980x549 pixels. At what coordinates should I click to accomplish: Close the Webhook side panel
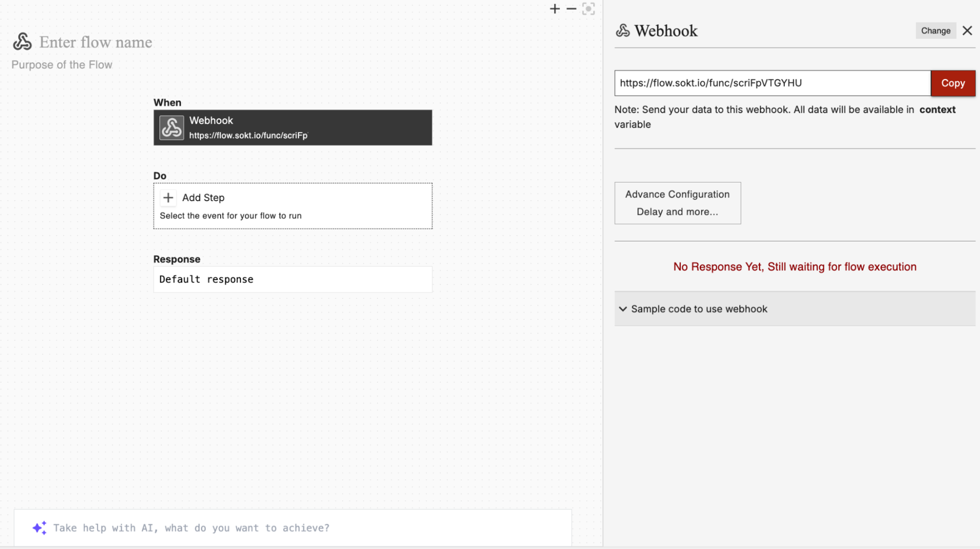(x=967, y=30)
